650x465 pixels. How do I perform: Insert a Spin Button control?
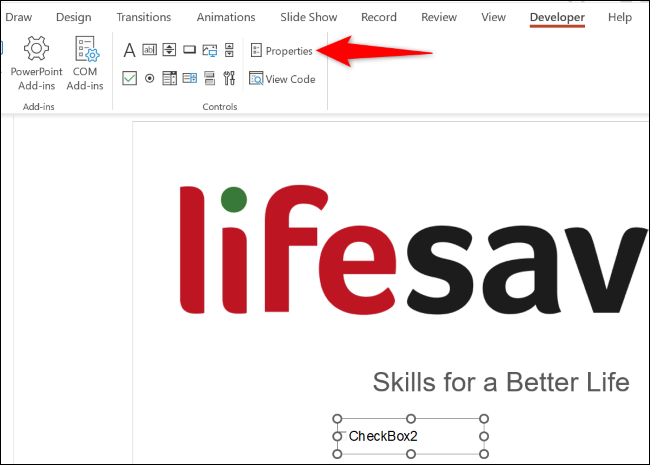(169, 50)
